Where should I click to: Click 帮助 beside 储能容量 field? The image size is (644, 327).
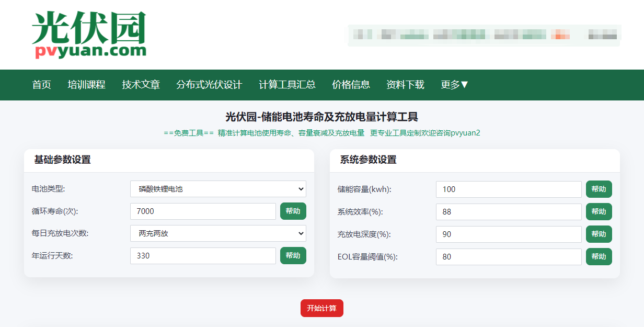point(599,189)
